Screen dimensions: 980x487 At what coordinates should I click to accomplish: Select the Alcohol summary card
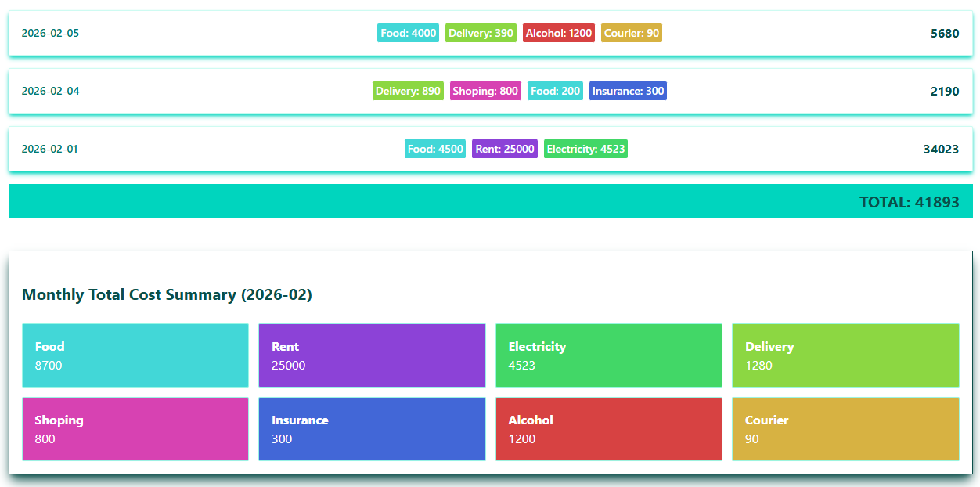click(608, 429)
